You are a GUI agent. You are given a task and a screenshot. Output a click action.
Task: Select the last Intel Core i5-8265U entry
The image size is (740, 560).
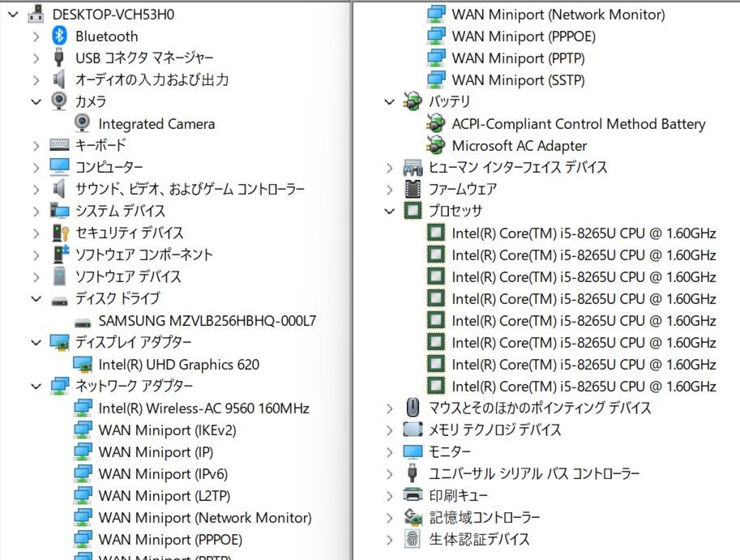pos(584,387)
